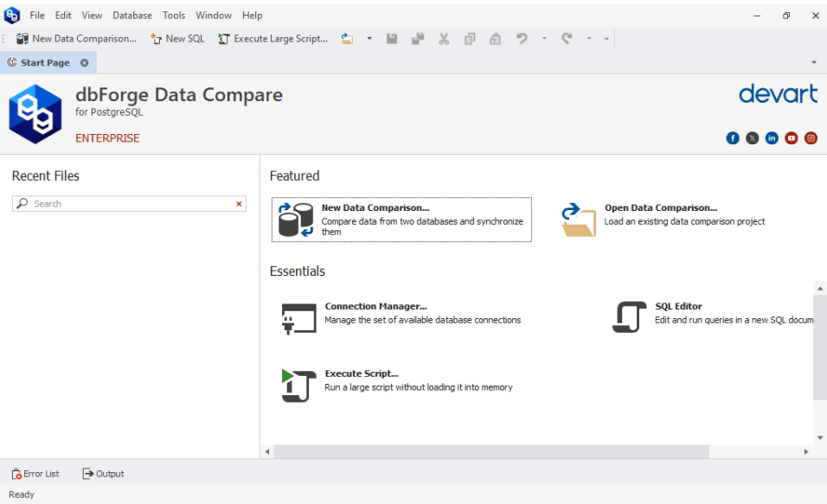Viewport: 827px width, 504px height.
Task: Click the horizontal scrollbar left arrow
Action: pyautogui.click(x=267, y=451)
